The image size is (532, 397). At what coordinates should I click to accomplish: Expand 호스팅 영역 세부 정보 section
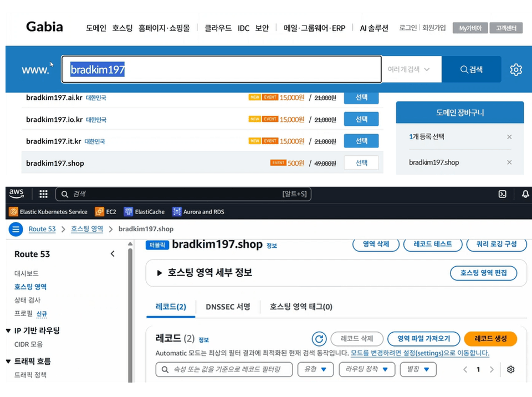pyautogui.click(x=160, y=273)
